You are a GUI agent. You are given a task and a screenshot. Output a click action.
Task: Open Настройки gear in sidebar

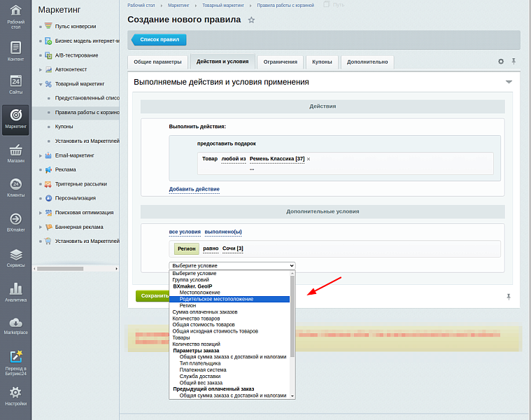pyautogui.click(x=15, y=396)
